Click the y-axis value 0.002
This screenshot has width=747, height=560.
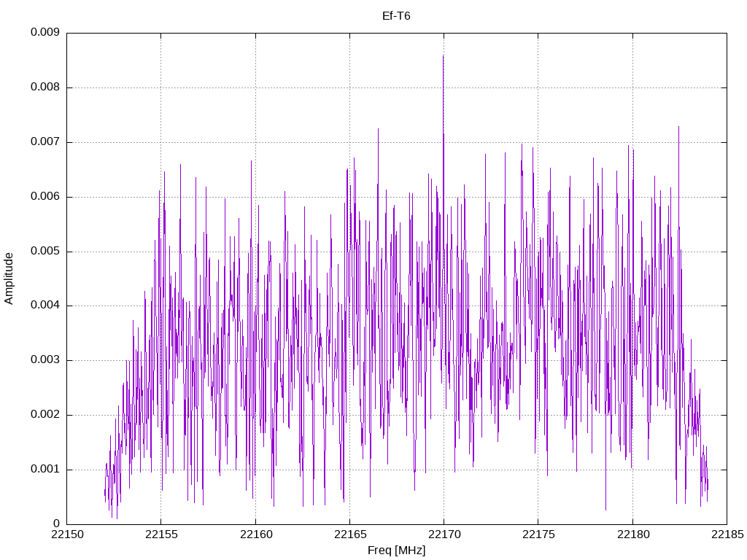pyautogui.click(x=45, y=415)
